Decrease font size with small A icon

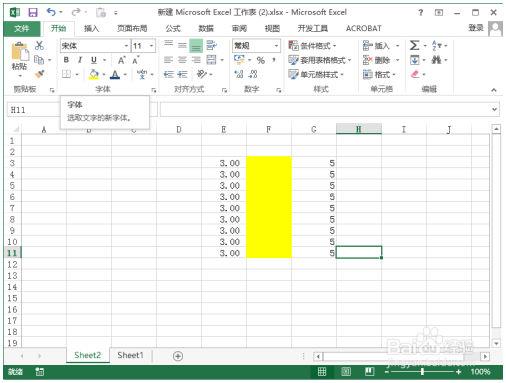[135, 60]
